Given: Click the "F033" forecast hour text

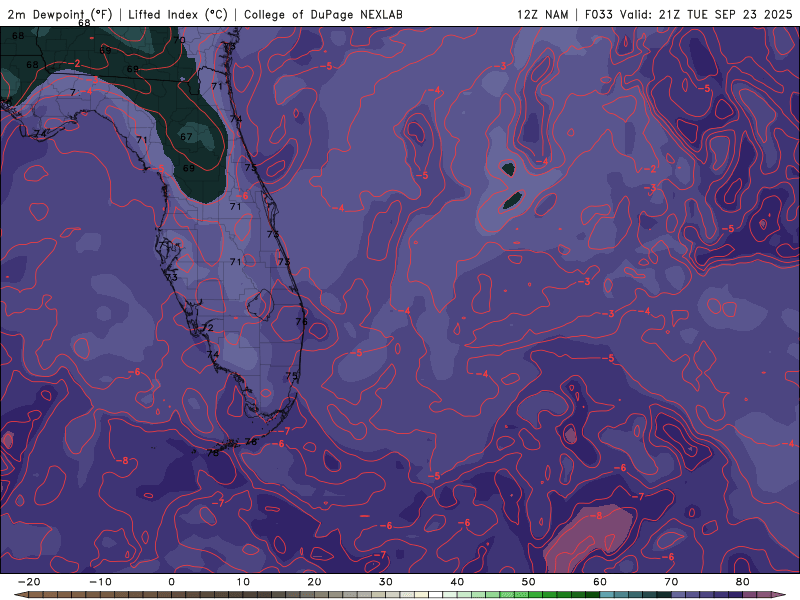Looking at the screenshot, I should (598, 15).
